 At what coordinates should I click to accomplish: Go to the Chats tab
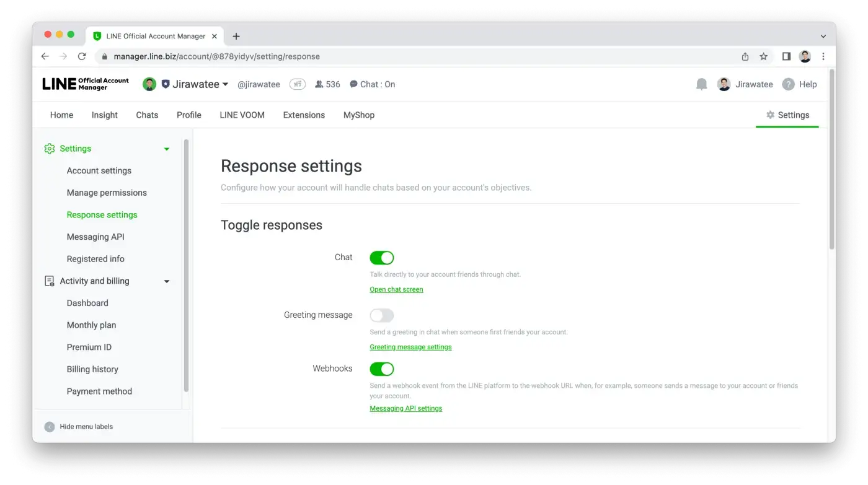pos(147,115)
